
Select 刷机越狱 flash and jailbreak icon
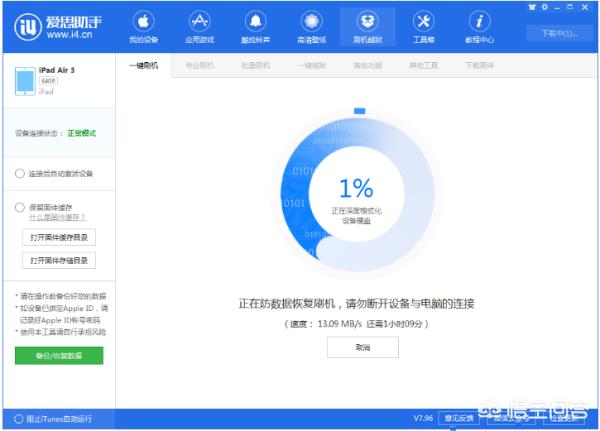[367, 21]
